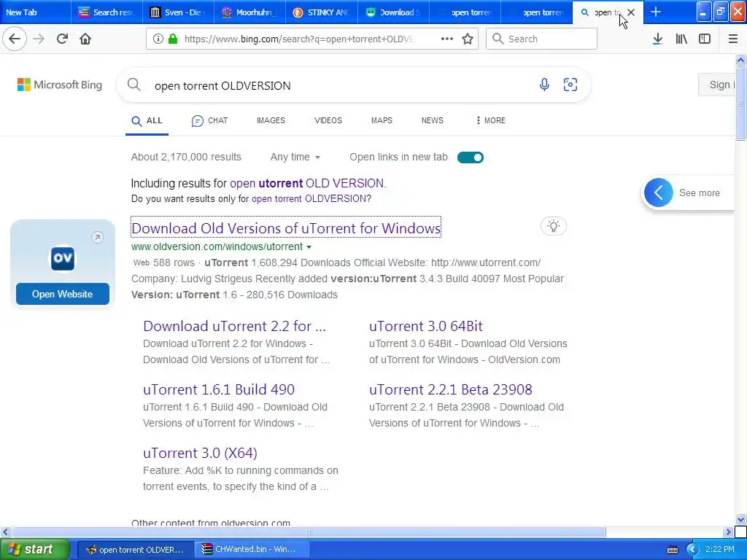Click the horizontal scrollbar left arrow

(x=5, y=532)
